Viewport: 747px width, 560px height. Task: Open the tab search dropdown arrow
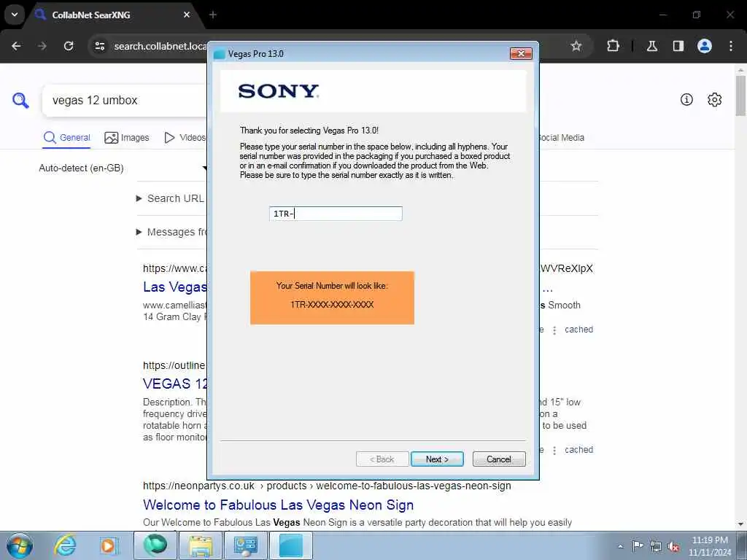(15, 15)
